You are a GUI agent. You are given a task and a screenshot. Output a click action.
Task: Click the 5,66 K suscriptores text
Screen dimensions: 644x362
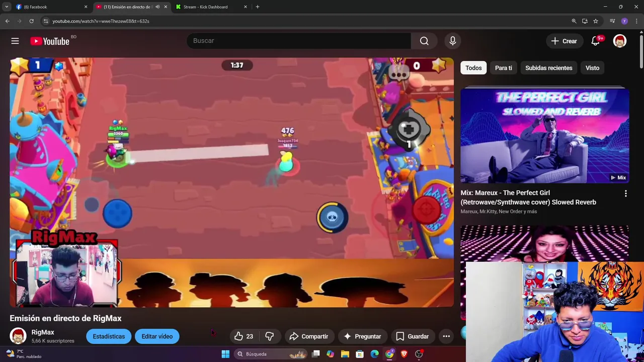(x=53, y=341)
